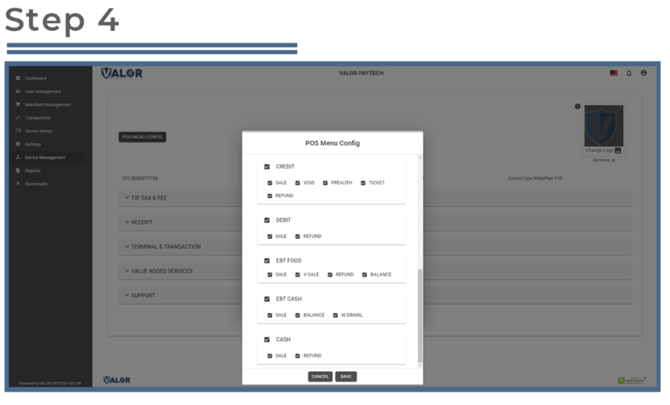Click the Valor logo in footer
Image resolution: width=670 pixels, height=405 pixels.
click(117, 380)
